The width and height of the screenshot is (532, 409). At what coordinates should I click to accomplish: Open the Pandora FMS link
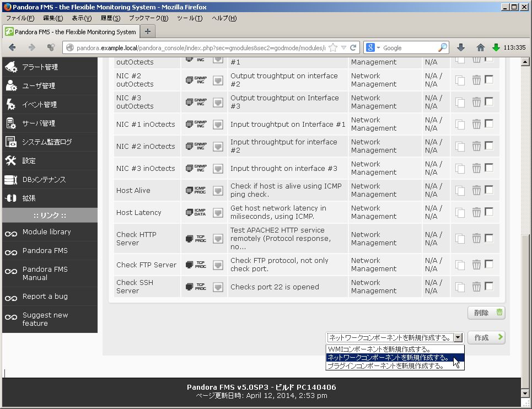point(45,251)
